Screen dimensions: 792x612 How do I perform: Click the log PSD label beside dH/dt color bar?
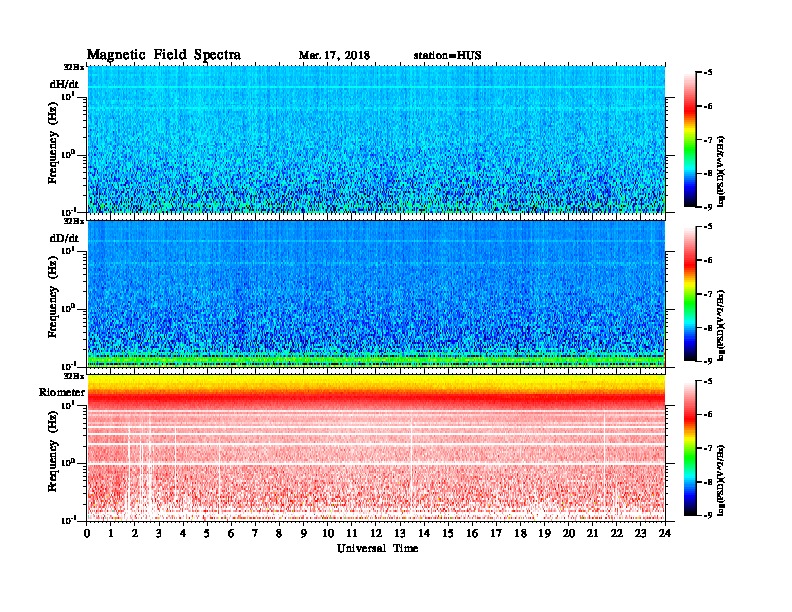coord(721,171)
